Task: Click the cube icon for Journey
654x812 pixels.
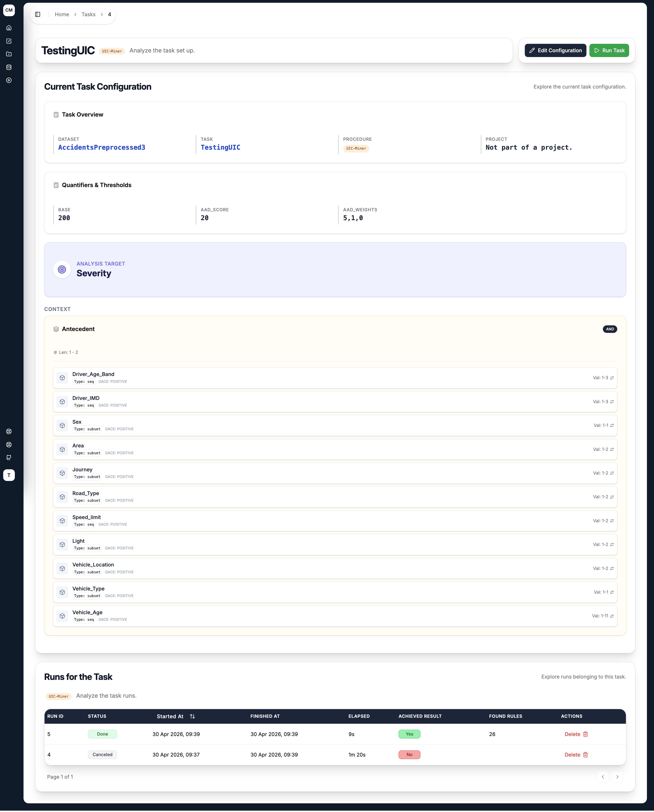Action: tap(63, 473)
